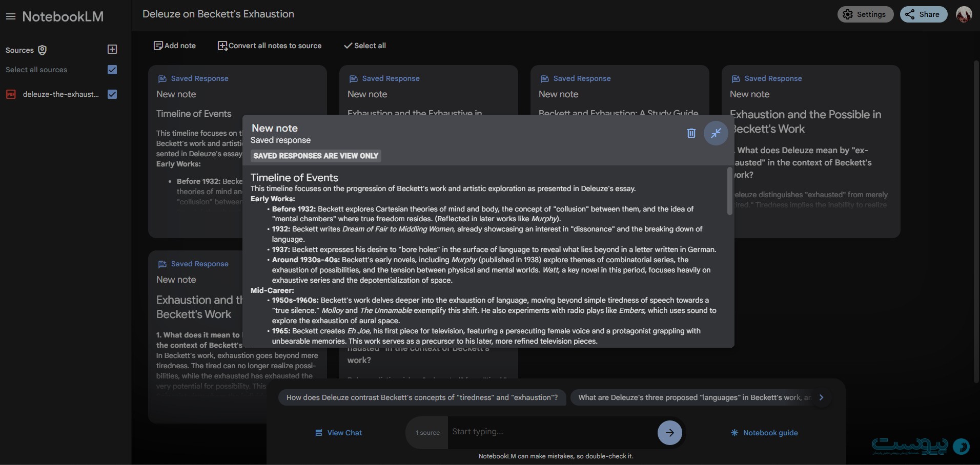Image resolution: width=980 pixels, height=465 pixels.
Task: Click the SAVED RESPONSES ARE VIEW ONLY badge
Action: coord(316,156)
